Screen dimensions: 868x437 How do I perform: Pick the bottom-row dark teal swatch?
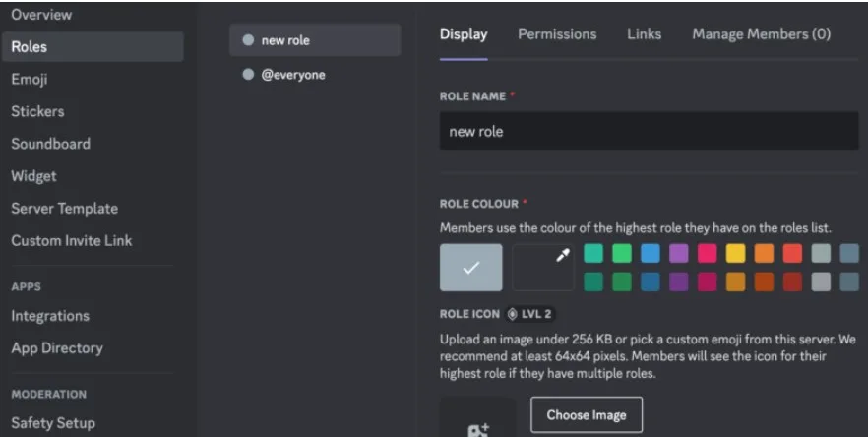(593, 281)
